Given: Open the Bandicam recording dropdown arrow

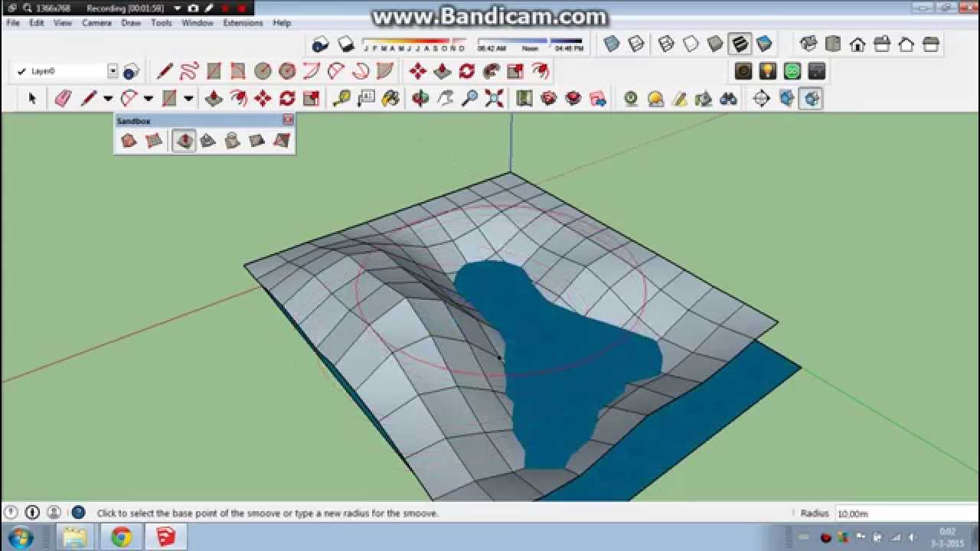Looking at the screenshot, I should [178, 8].
